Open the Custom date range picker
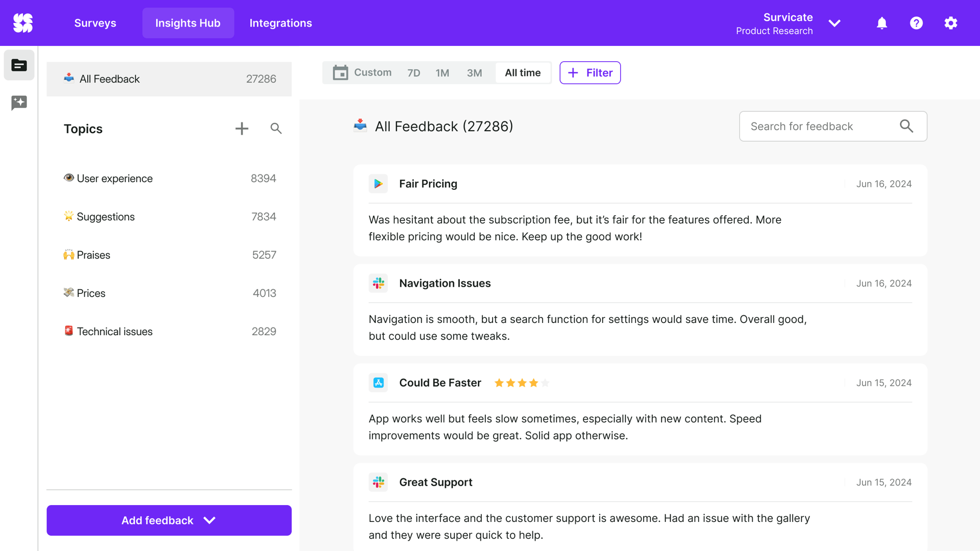The image size is (980, 551). click(362, 72)
